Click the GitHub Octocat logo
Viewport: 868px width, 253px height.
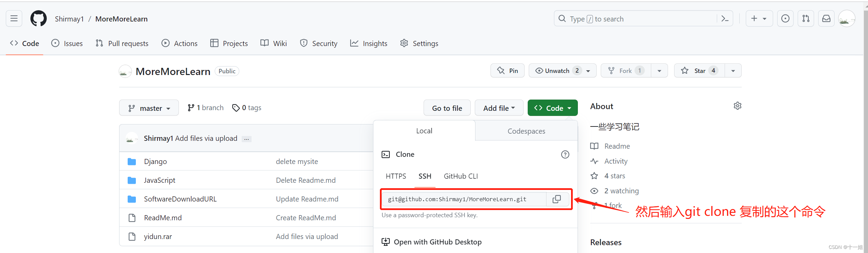coord(39,18)
